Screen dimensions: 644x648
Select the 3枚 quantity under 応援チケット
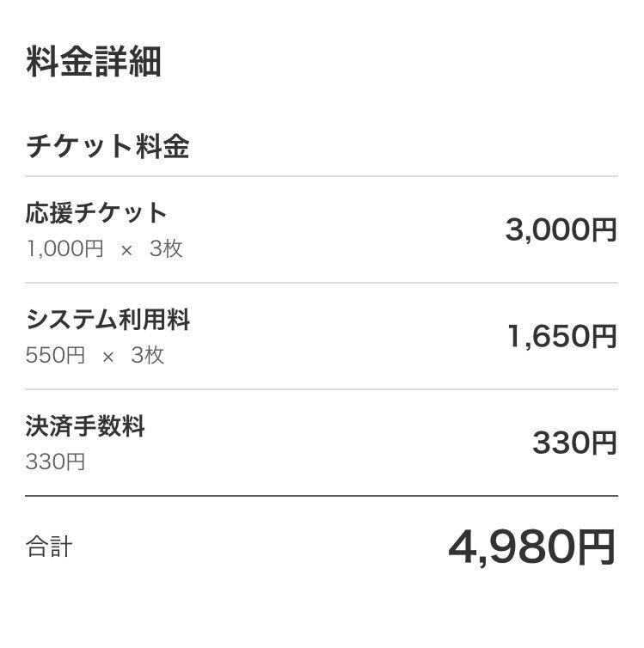tap(166, 249)
